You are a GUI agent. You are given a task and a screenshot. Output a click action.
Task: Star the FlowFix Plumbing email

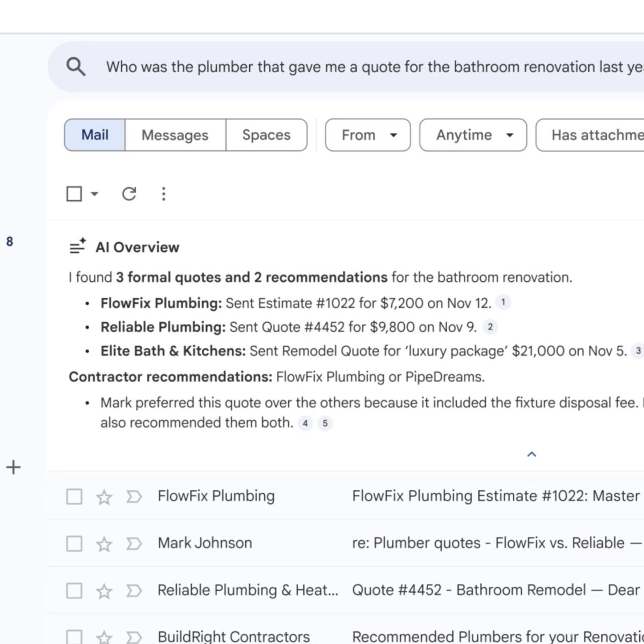[104, 497]
